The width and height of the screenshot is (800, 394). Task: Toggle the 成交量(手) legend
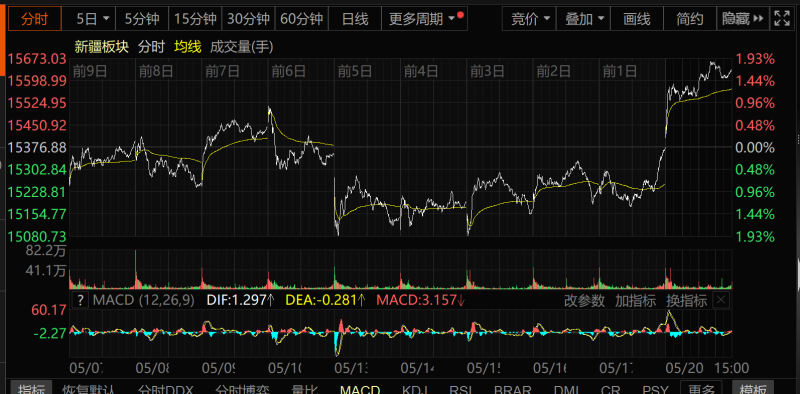[x=241, y=47]
